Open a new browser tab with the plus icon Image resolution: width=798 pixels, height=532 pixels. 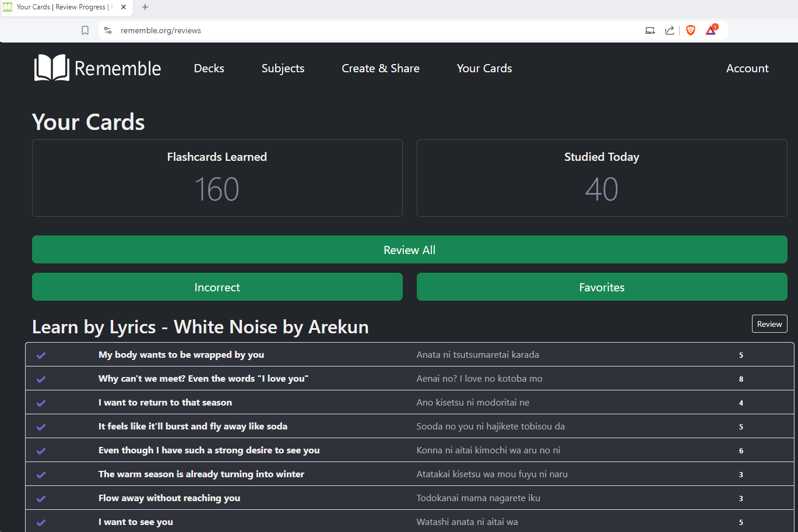[x=145, y=7]
